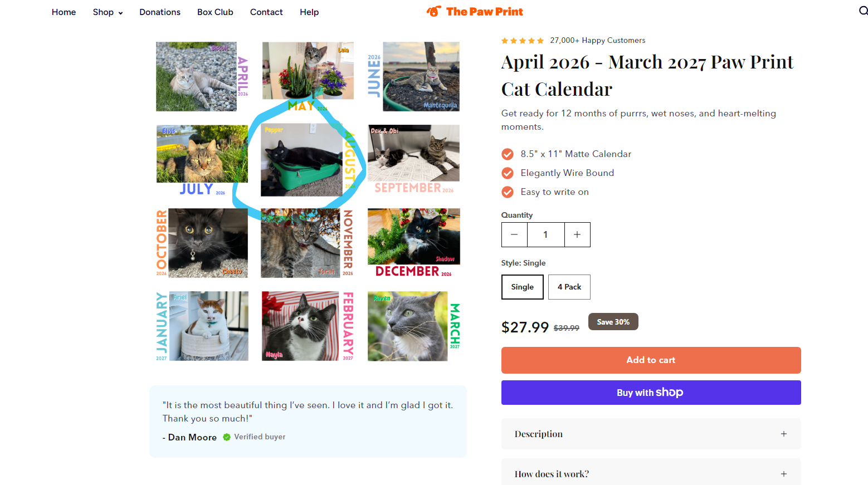Click the Verified buyer badge icon
Screen dimensions: 868x485
coord(227,437)
